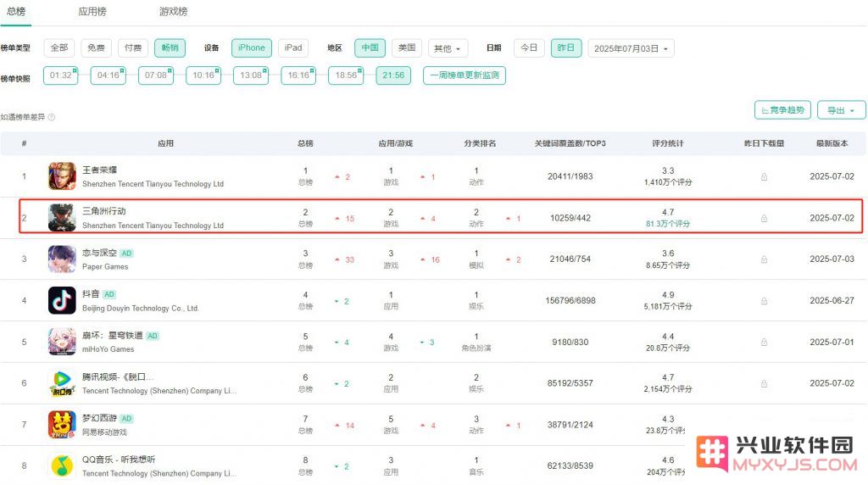This screenshot has width=868, height=485.
Task: Click keyword value 20411/1983
Action: pyautogui.click(x=570, y=176)
